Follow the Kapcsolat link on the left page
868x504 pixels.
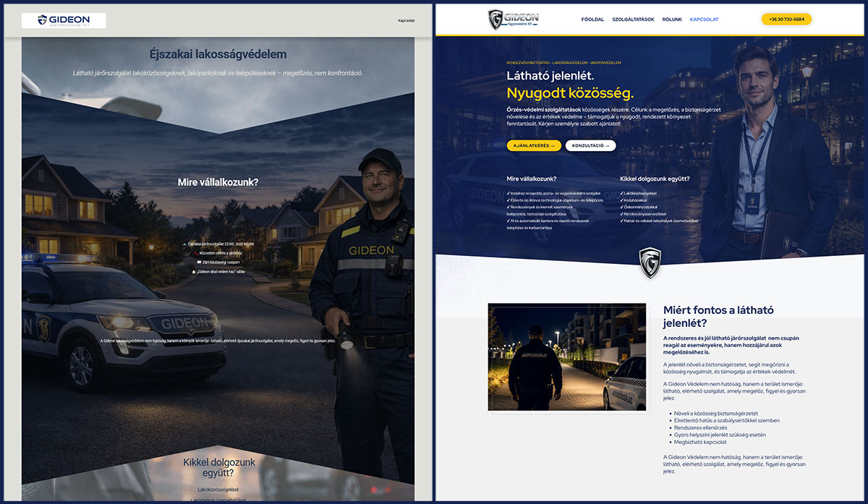click(x=407, y=21)
